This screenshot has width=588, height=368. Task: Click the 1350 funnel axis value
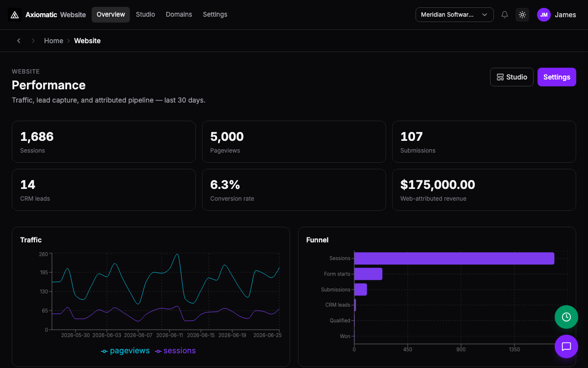(514, 350)
